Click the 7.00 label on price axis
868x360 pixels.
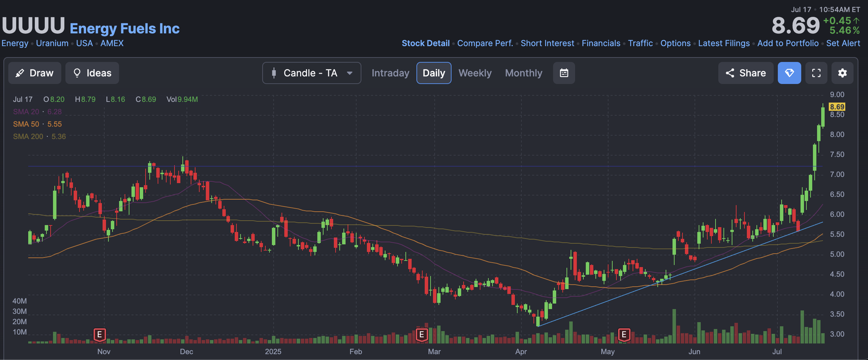837,174
